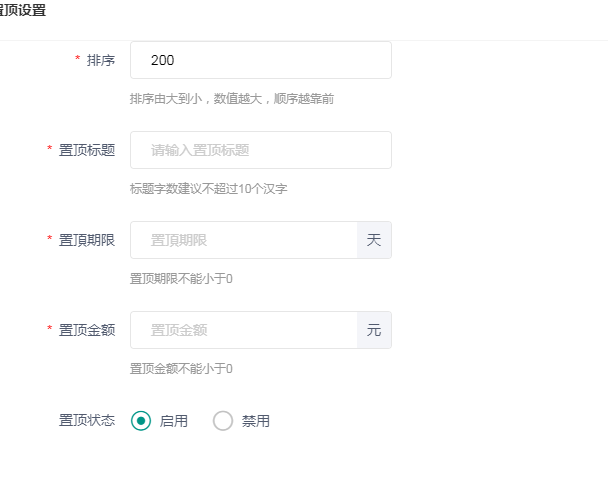
Task: Click the 元 unit suffix
Action: click(374, 330)
